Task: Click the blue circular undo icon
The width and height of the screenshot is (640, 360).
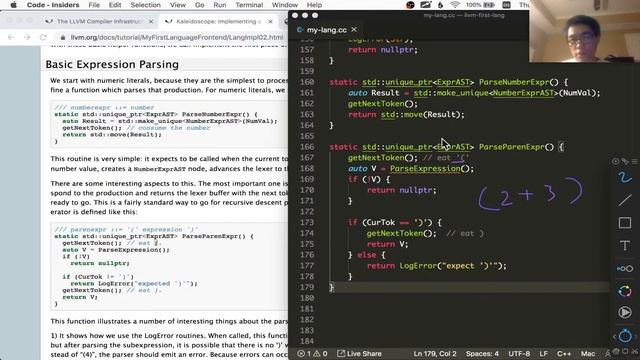Action: click(x=625, y=336)
